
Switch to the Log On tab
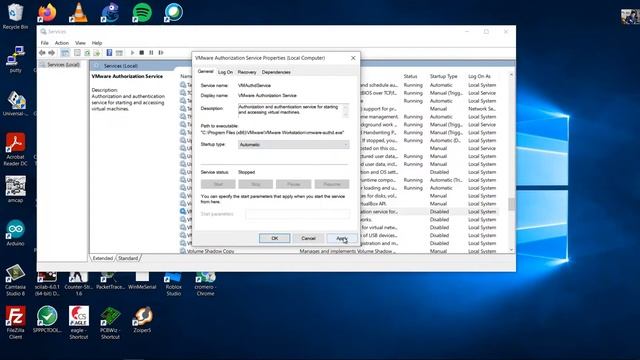coord(225,72)
